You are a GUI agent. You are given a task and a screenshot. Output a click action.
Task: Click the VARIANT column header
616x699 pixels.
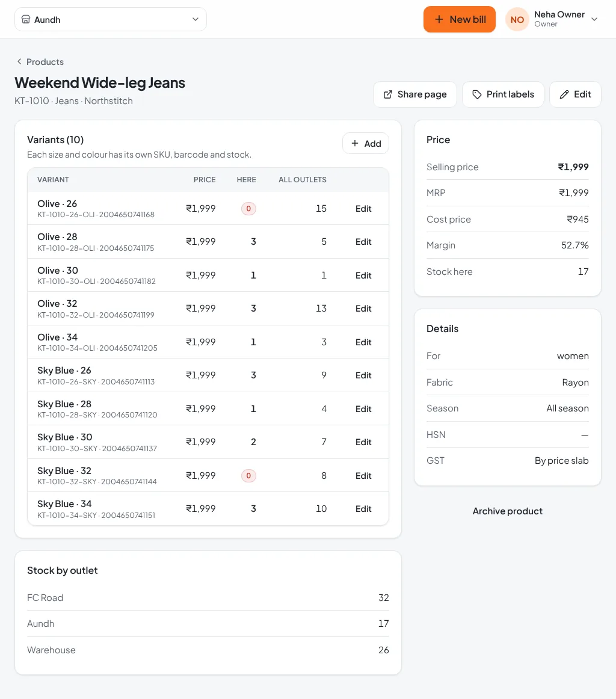click(x=53, y=180)
